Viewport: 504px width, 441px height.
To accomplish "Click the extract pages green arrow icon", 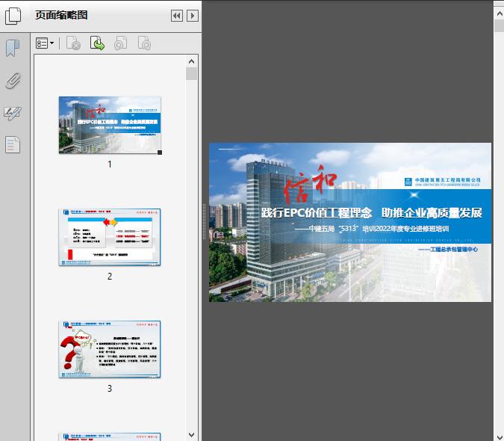I will click(x=97, y=43).
